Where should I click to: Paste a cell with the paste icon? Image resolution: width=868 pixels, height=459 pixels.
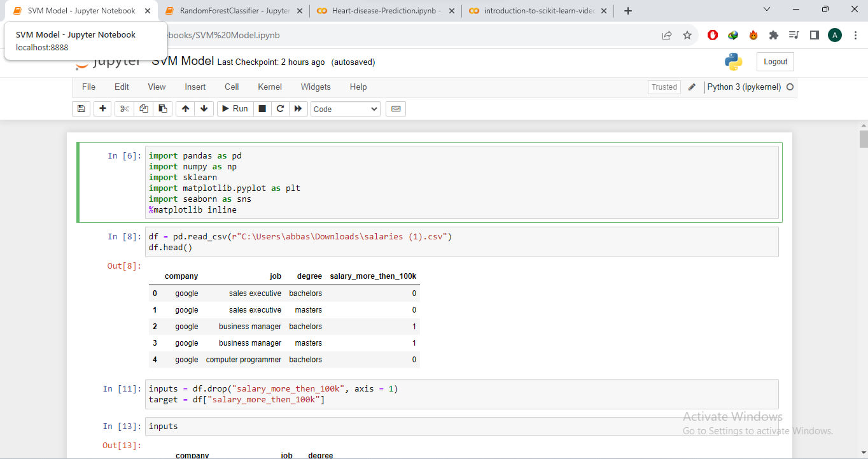(x=162, y=108)
